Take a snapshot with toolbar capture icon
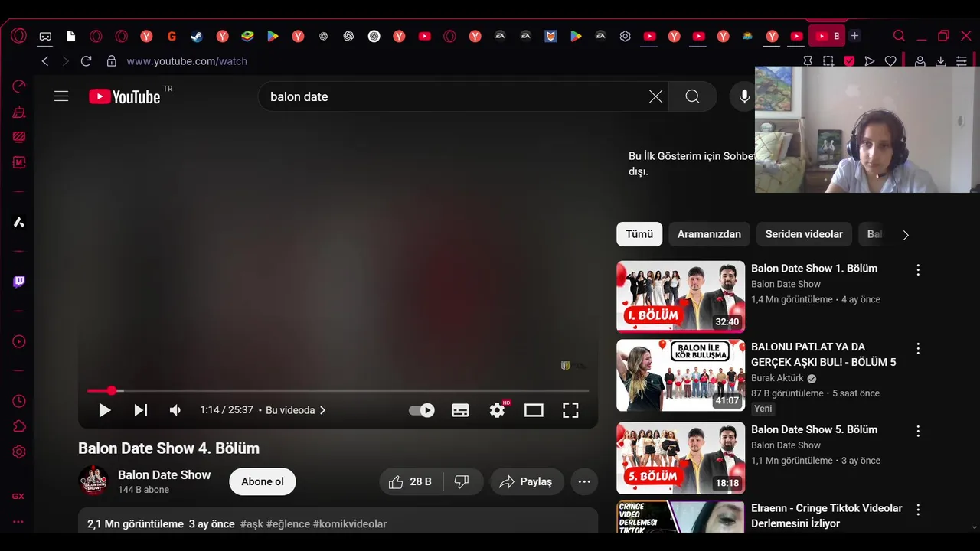The height and width of the screenshot is (551, 980). click(x=828, y=61)
